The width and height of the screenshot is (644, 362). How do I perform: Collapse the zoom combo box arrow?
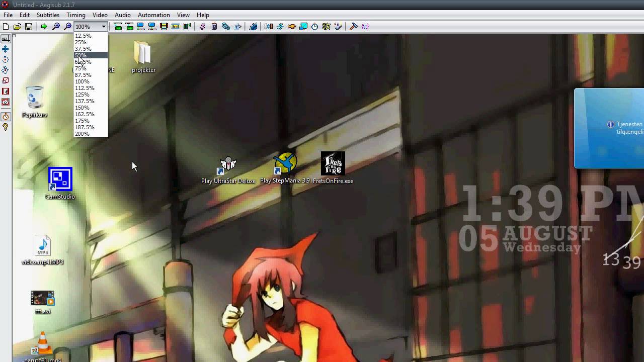[104, 27]
